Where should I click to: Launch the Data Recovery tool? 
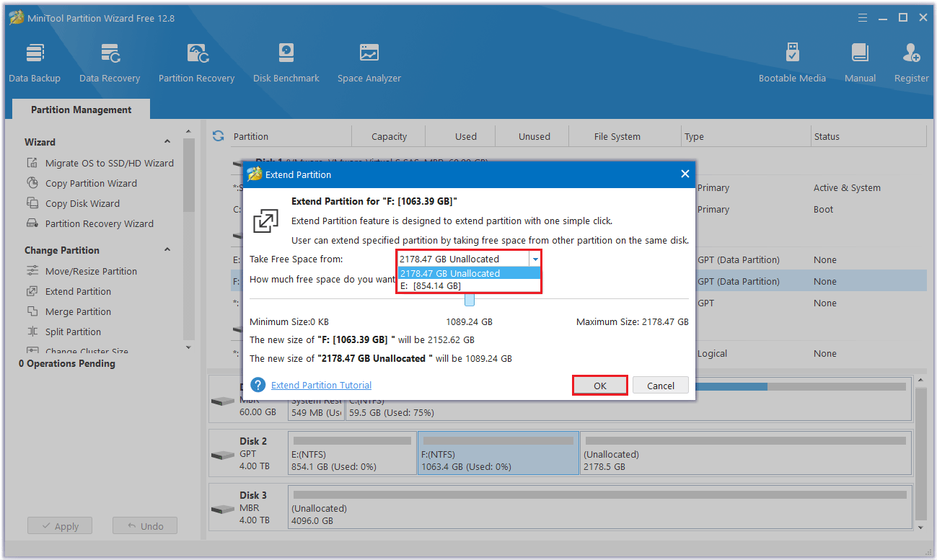click(x=110, y=63)
